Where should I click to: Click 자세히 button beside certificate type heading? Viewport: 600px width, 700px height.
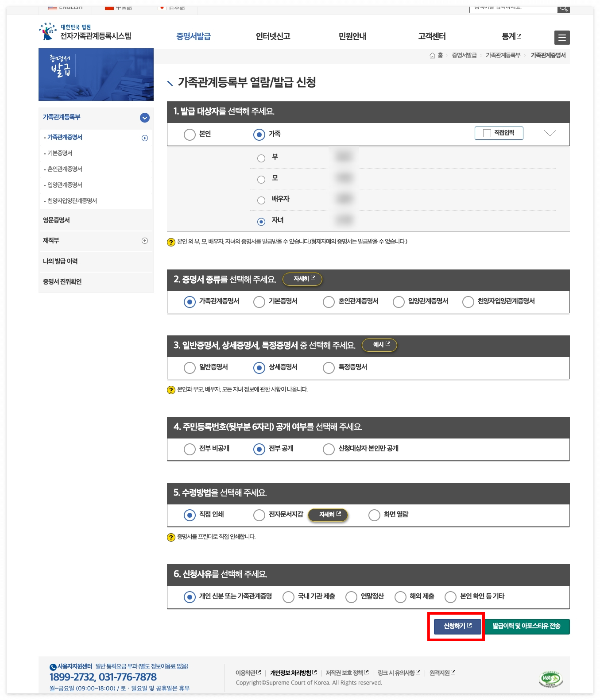tap(302, 279)
